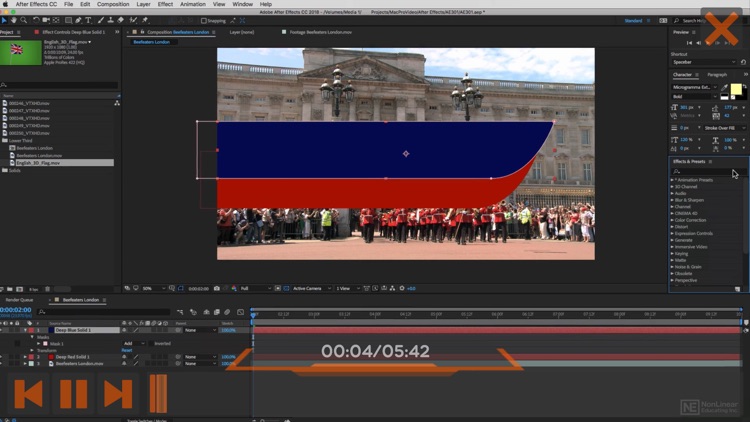Click the Frame Blending icon in timeline
This screenshot has width=750, height=422.
click(217, 312)
